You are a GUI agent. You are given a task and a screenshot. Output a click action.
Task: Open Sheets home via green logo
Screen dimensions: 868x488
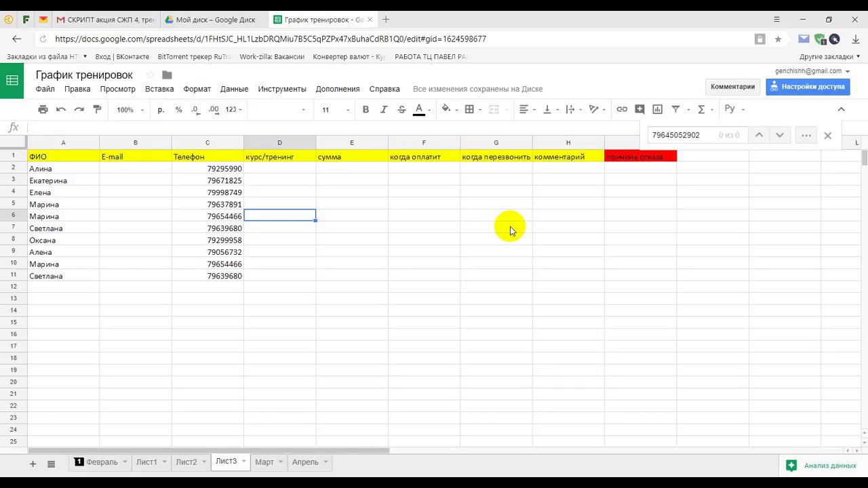[x=12, y=81]
